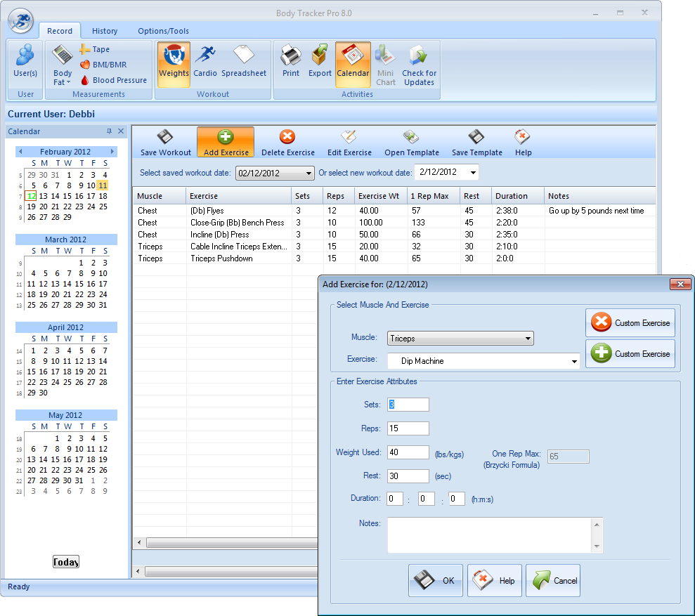The width and height of the screenshot is (695, 616).
Task: Click the Notes text area
Action: click(x=490, y=535)
